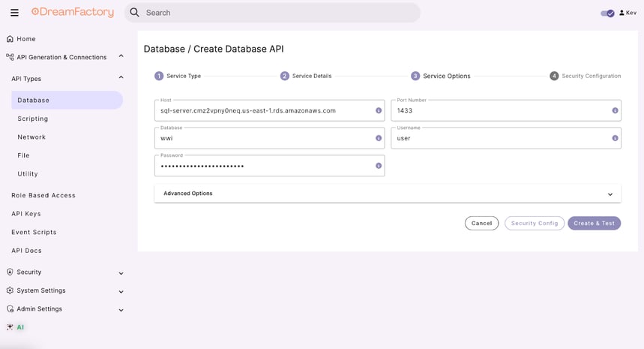Open API Docs page
Screen dimensions: 644x349
27,251
